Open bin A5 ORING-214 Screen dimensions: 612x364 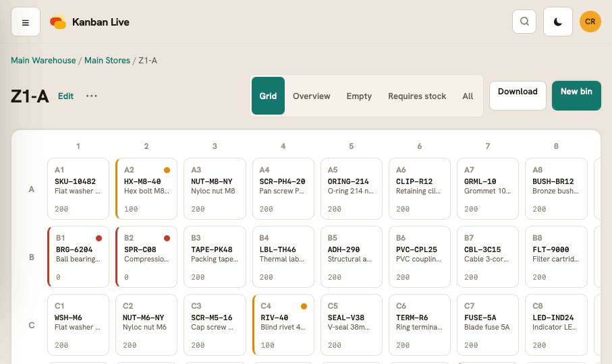[x=352, y=189]
